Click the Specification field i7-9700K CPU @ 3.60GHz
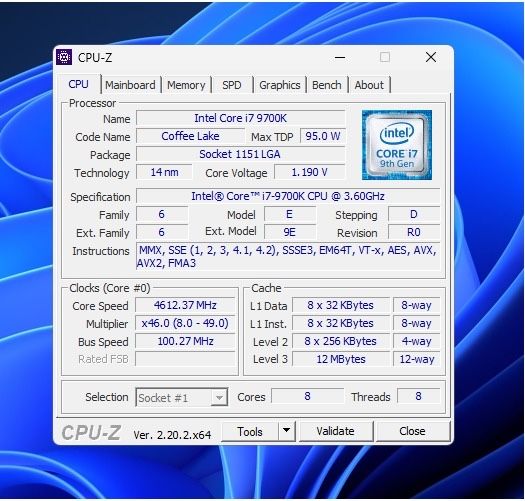The image size is (525, 501). 288,196
